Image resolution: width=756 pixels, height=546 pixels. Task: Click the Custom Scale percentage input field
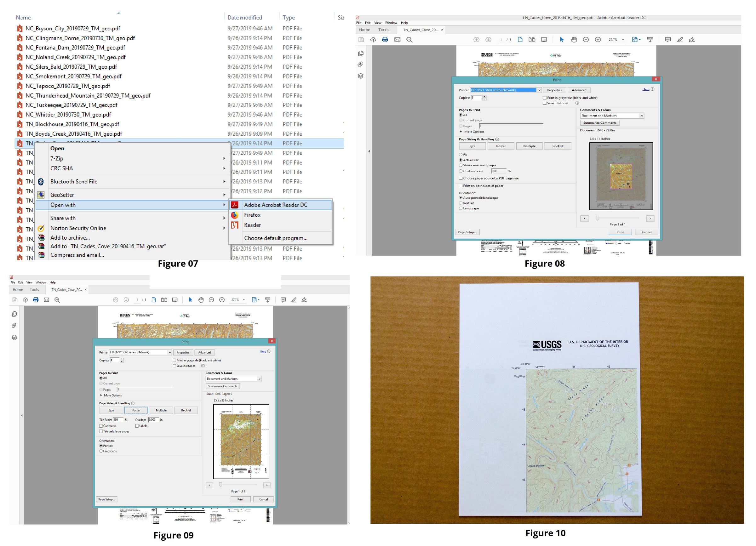point(499,171)
